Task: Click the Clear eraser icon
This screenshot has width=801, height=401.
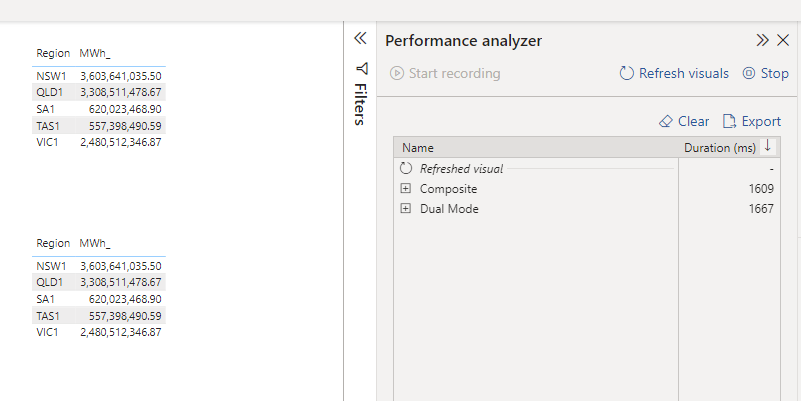Action: tap(666, 121)
